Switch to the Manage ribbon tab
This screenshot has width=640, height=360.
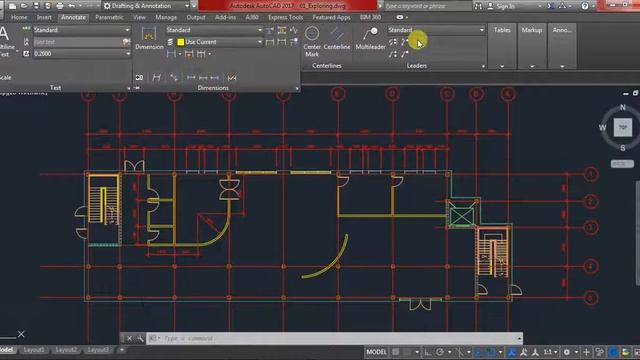pyautogui.click(x=166, y=17)
